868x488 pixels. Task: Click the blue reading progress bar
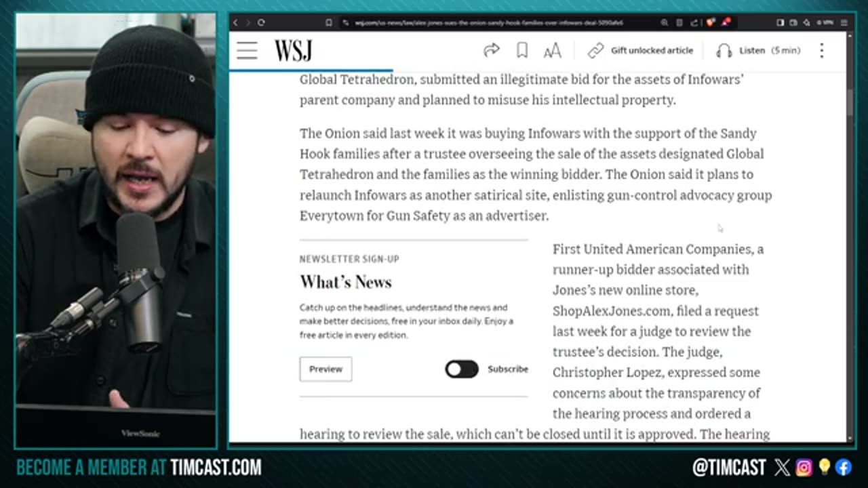click(x=311, y=70)
